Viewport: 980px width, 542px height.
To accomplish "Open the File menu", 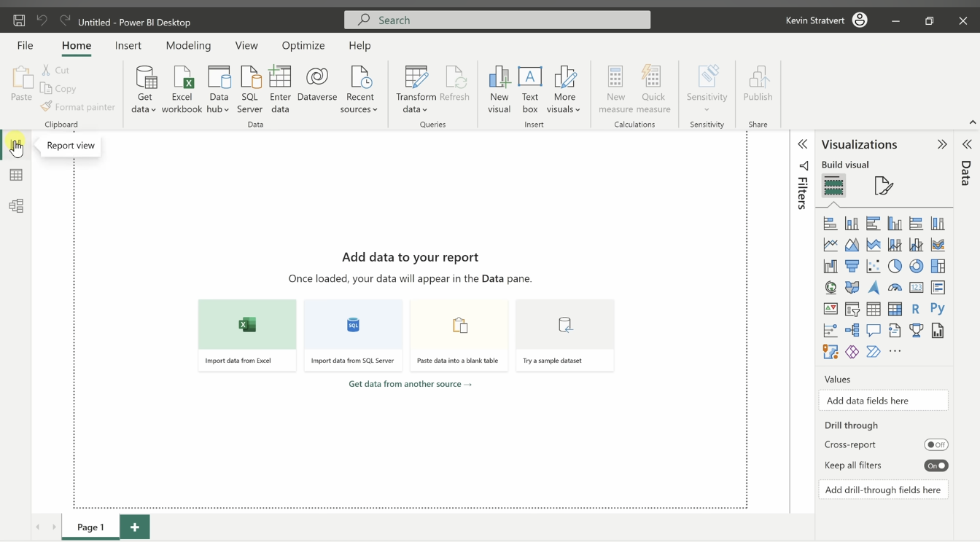I will pyautogui.click(x=25, y=45).
